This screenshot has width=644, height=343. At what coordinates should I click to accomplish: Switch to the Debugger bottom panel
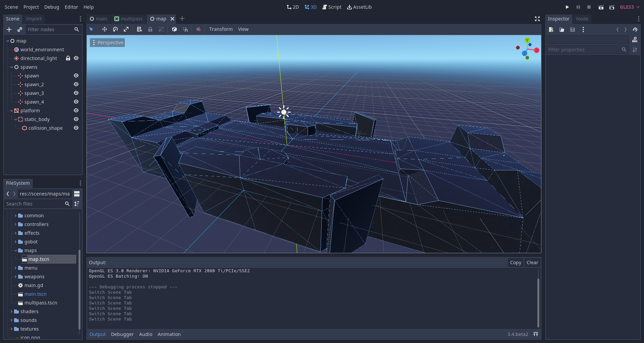[122, 334]
